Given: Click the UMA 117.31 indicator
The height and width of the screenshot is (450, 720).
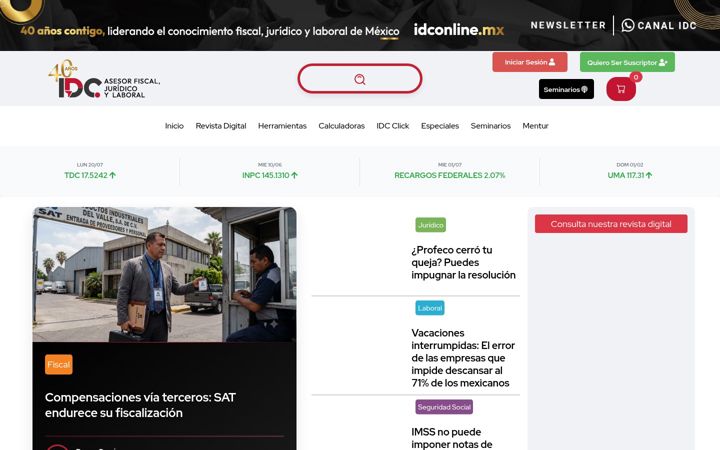Looking at the screenshot, I should [x=630, y=175].
